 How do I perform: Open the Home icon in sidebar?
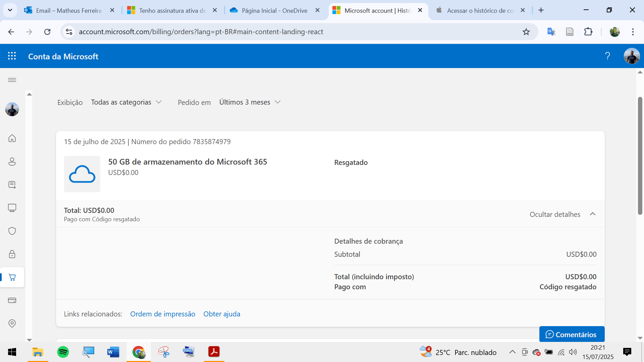[x=12, y=138]
